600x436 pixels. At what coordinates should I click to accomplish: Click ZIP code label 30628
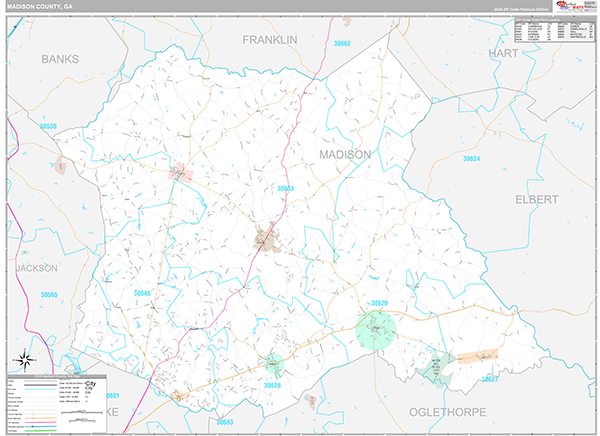[x=272, y=385]
